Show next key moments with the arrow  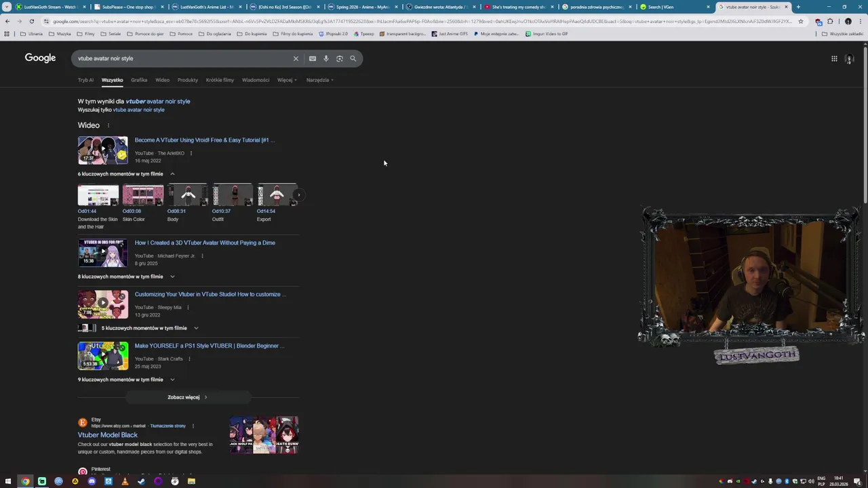(298, 195)
